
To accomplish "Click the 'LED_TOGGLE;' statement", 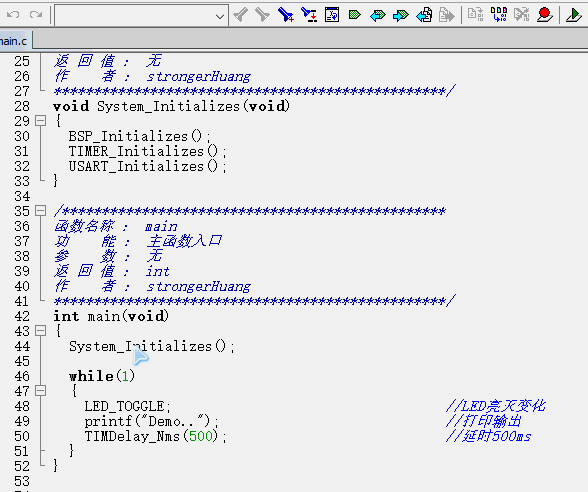I will (x=128, y=406).
